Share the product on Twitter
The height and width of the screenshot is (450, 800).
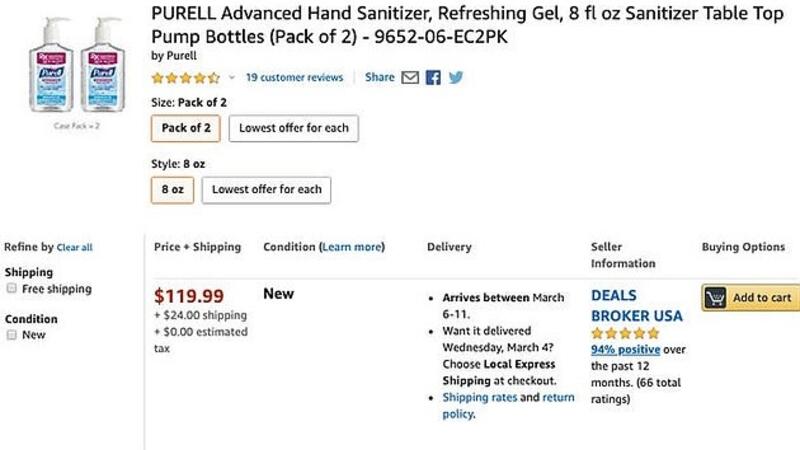pyautogui.click(x=456, y=77)
